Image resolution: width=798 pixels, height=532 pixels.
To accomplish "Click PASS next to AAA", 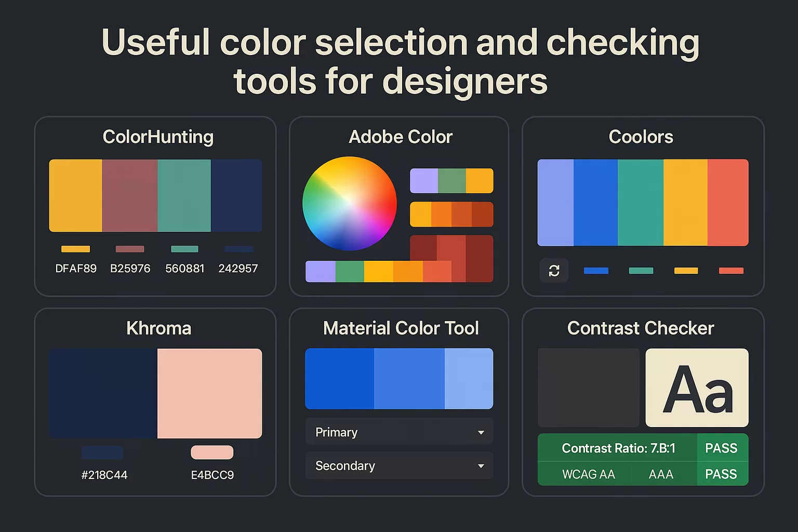I will [721, 474].
